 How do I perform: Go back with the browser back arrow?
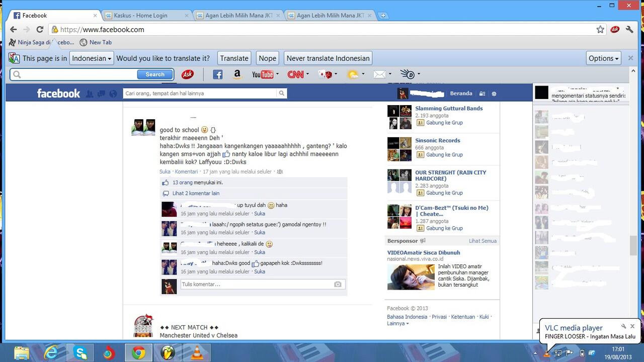(14, 30)
